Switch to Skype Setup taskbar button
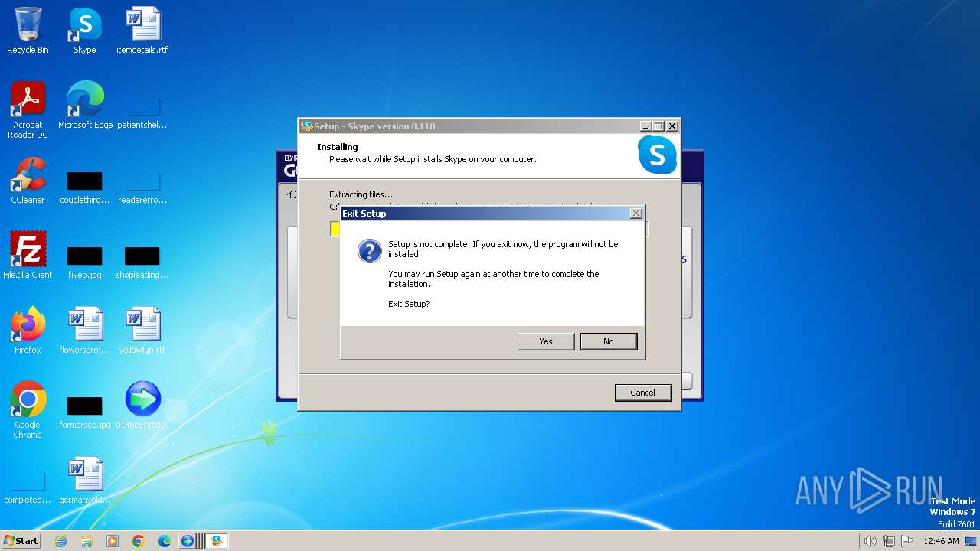 [217, 541]
